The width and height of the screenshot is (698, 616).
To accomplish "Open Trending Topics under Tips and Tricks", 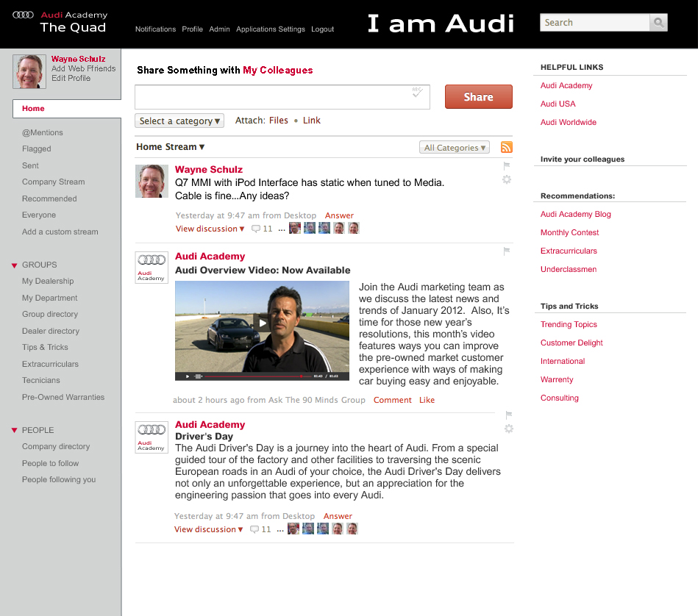I will 569,325.
